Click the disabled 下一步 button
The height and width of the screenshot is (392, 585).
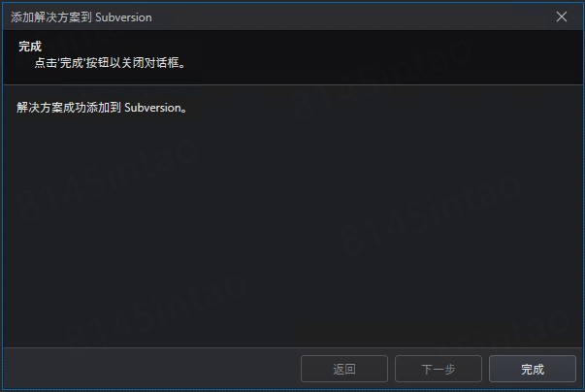click(x=439, y=369)
